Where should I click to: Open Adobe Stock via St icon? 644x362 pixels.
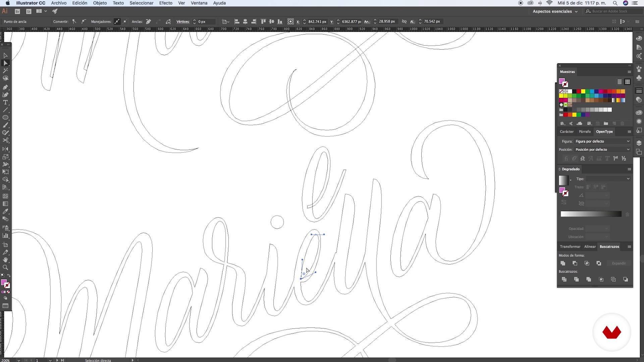pyautogui.click(x=29, y=11)
